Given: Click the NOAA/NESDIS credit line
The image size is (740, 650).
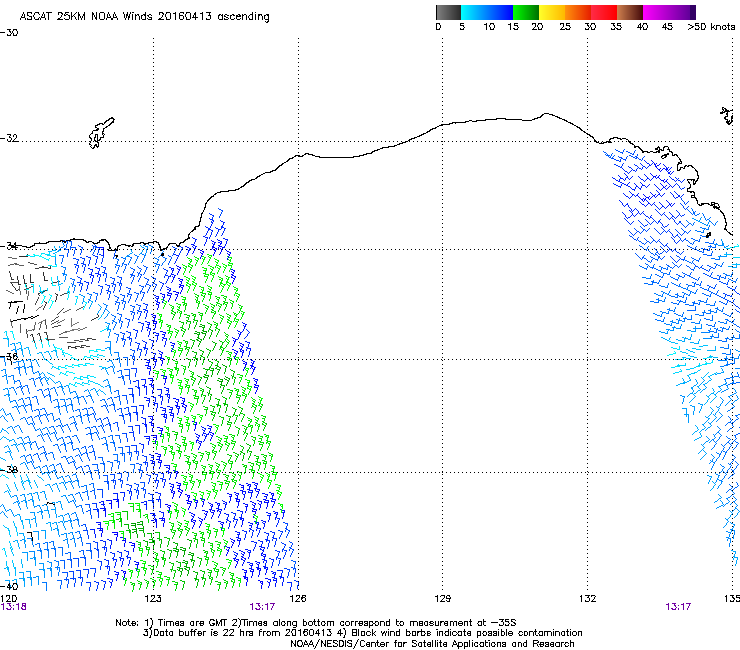Looking at the screenshot, I should tap(432, 644).
